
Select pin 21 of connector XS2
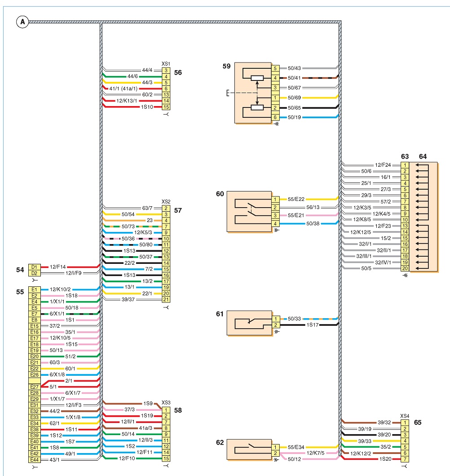coord(166,299)
